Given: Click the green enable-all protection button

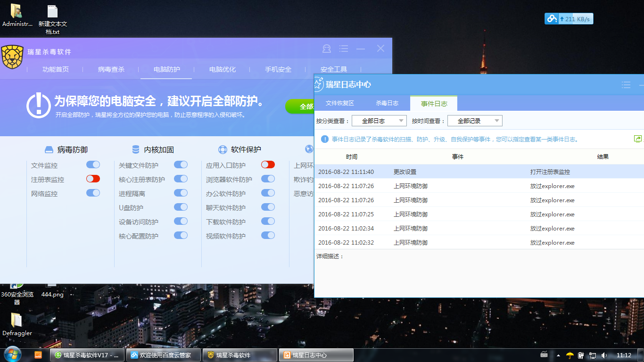Looking at the screenshot, I should click(300, 107).
